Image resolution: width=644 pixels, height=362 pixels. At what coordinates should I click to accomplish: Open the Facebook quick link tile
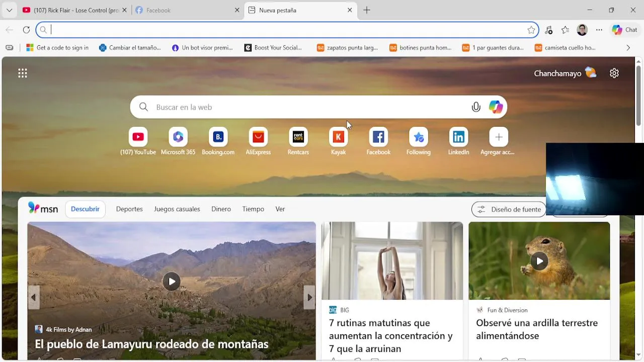(x=378, y=137)
